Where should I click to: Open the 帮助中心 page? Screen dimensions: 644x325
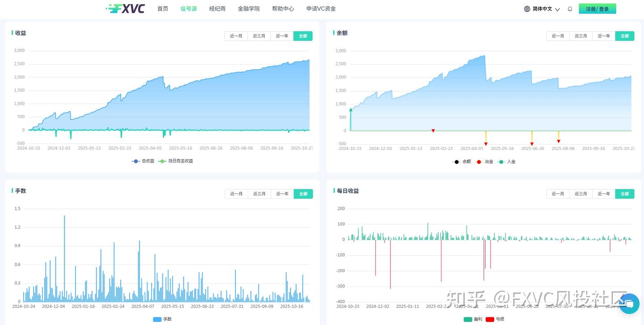pyautogui.click(x=283, y=9)
